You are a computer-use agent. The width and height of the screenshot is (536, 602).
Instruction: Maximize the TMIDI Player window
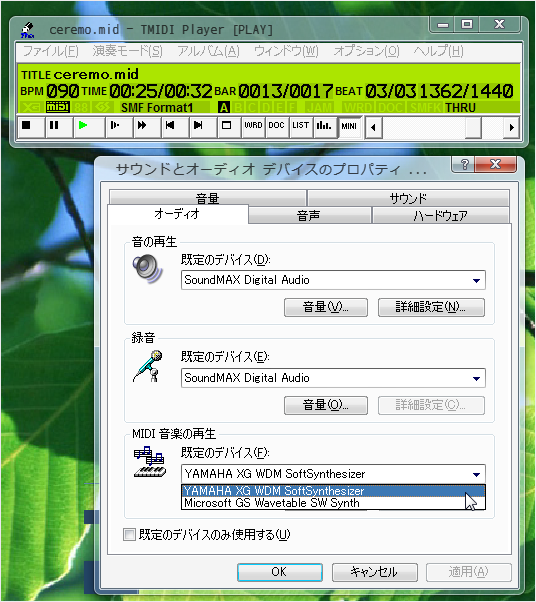coord(467,25)
